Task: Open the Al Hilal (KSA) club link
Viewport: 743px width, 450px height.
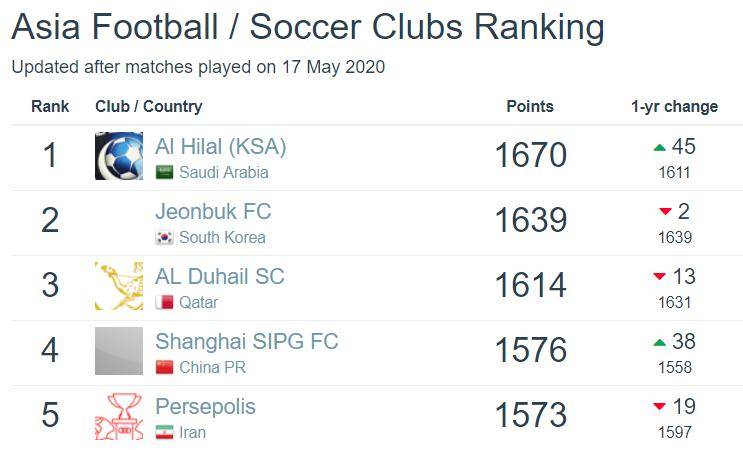Action: click(x=221, y=146)
